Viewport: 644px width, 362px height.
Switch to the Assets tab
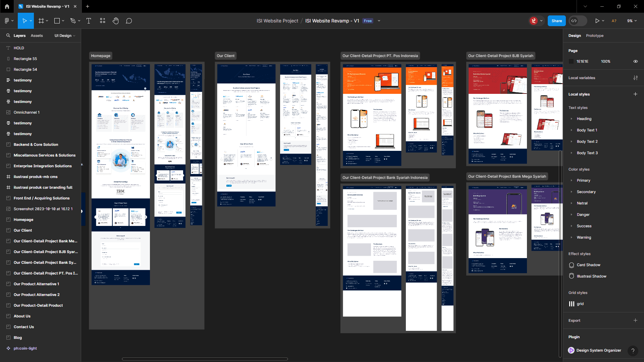(x=37, y=36)
